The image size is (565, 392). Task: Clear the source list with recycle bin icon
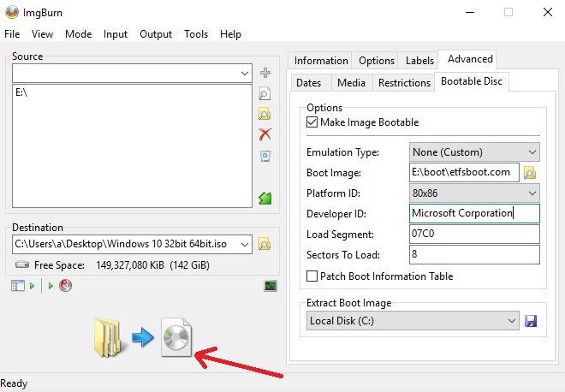click(265, 156)
